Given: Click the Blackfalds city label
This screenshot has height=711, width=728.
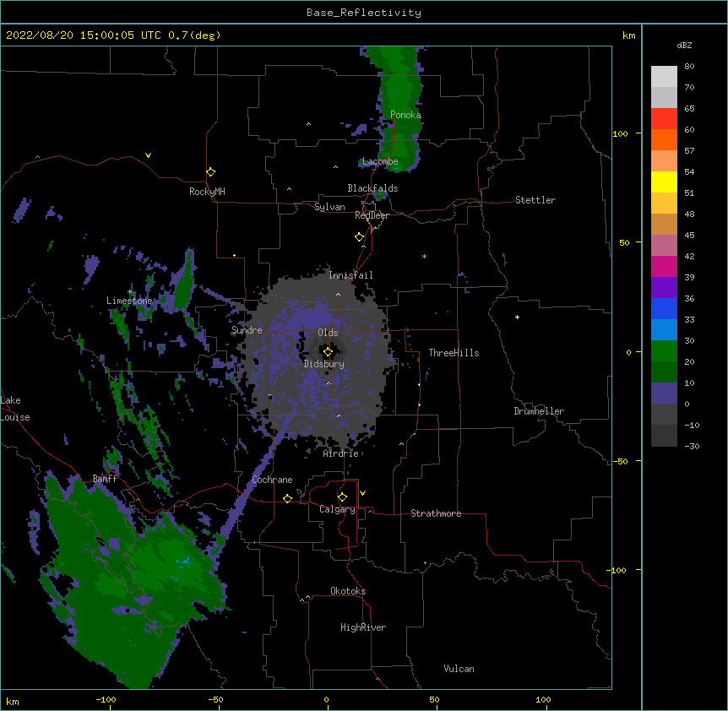Looking at the screenshot, I should coord(372,188).
